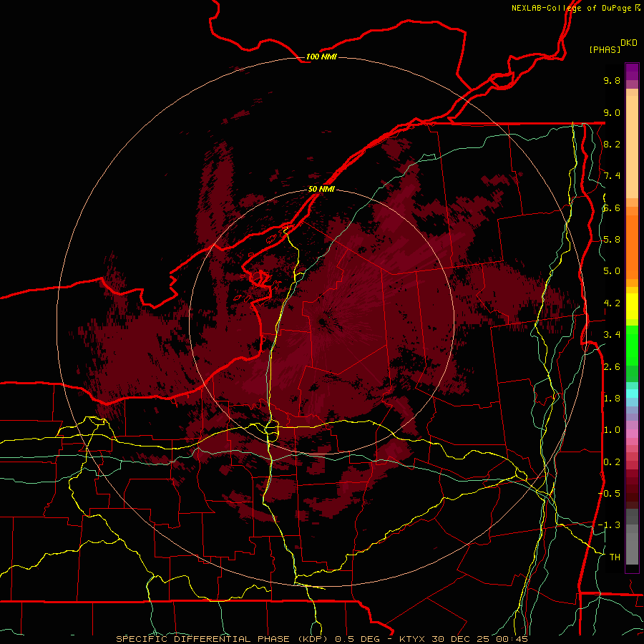644x644 pixels.
Task: Click the KTYX station identifier in caption
Action: coord(412,639)
